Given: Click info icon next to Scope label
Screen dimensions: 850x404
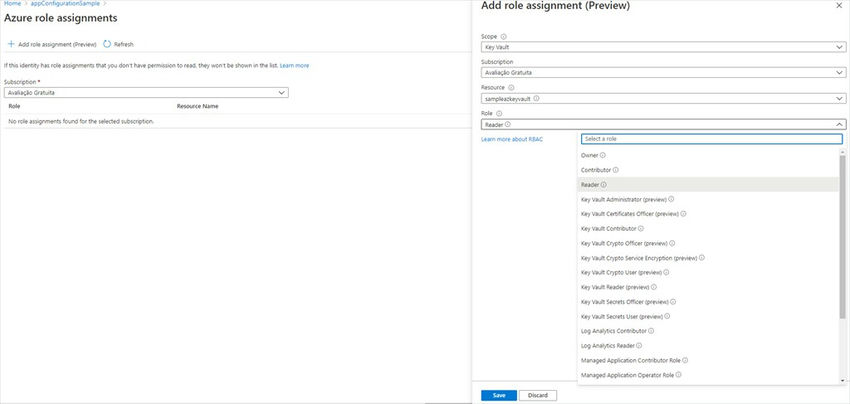Looking at the screenshot, I should click(x=503, y=36).
